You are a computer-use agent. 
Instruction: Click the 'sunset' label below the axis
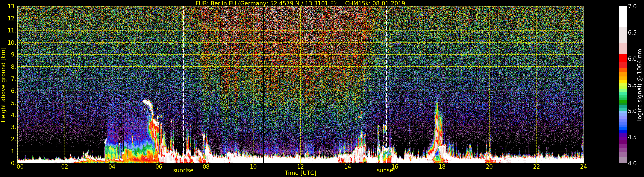tap(386, 170)
